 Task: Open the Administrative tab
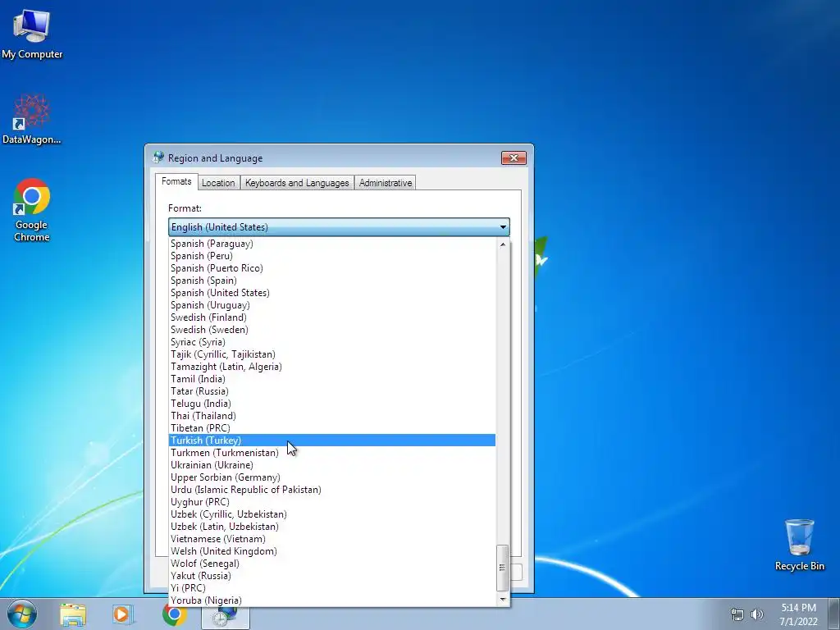coord(386,183)
